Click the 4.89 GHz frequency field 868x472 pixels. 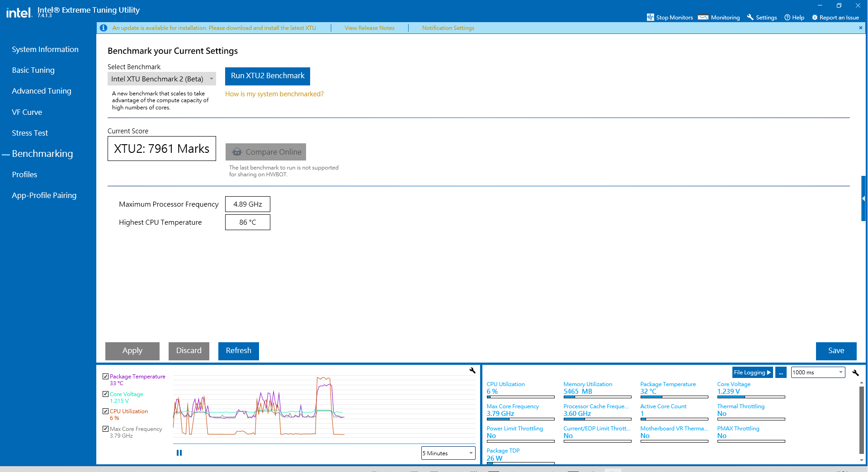pos(248,204)
